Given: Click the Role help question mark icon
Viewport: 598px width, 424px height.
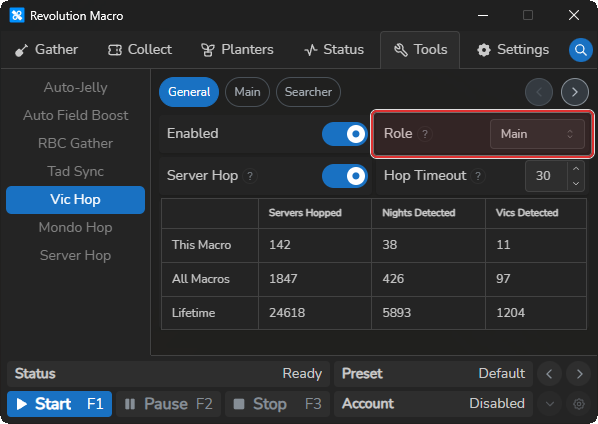Looking at the screenshot, I should pos(425,134).
